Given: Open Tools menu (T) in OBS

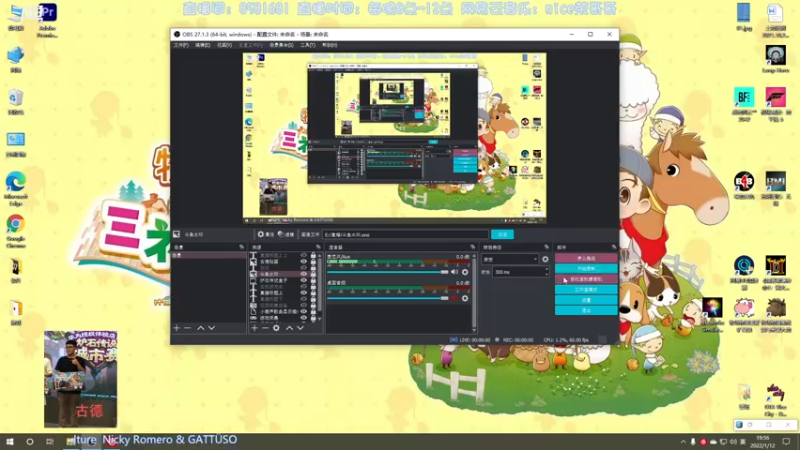Looking at the screenshot, I should (x=308, y=45).
